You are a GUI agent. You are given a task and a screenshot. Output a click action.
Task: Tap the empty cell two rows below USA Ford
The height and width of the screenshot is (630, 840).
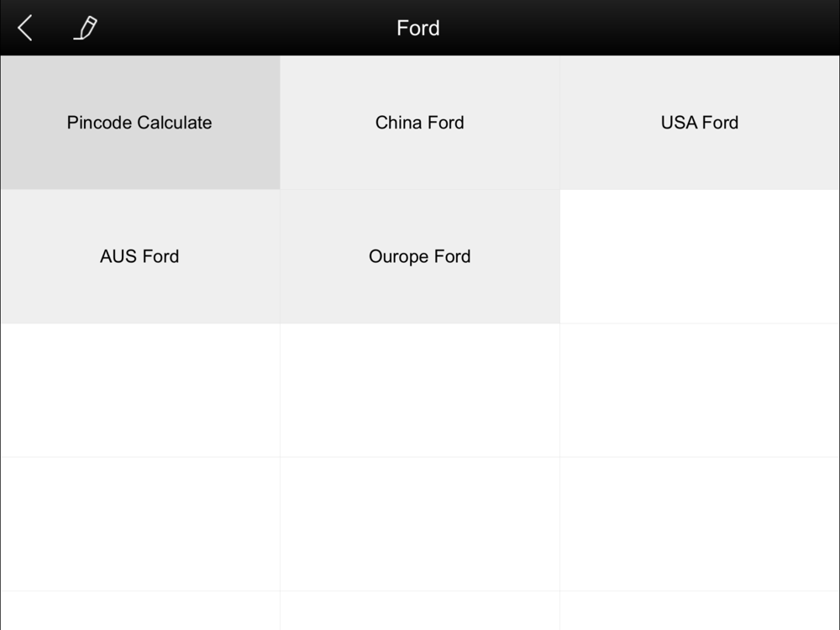pyautogui.click(x=699, y=391)
